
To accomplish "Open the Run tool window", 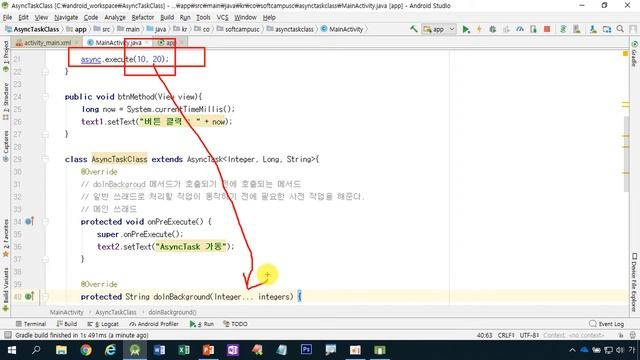I will (x=202, y=324).
